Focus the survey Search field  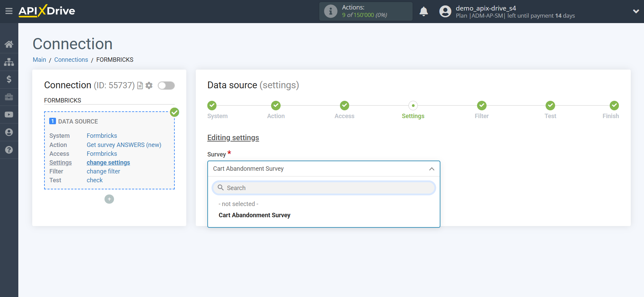(x=324, y=188)
